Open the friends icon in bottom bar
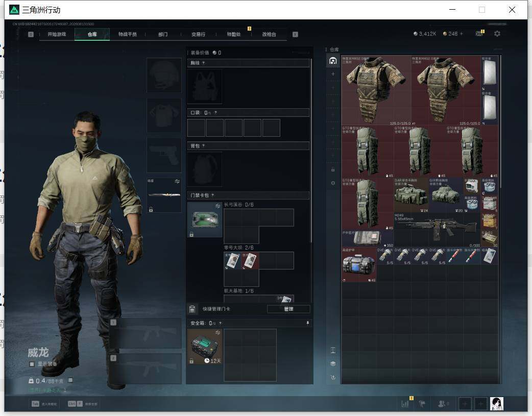The image size is (532, 416). (x=443, y=403)
